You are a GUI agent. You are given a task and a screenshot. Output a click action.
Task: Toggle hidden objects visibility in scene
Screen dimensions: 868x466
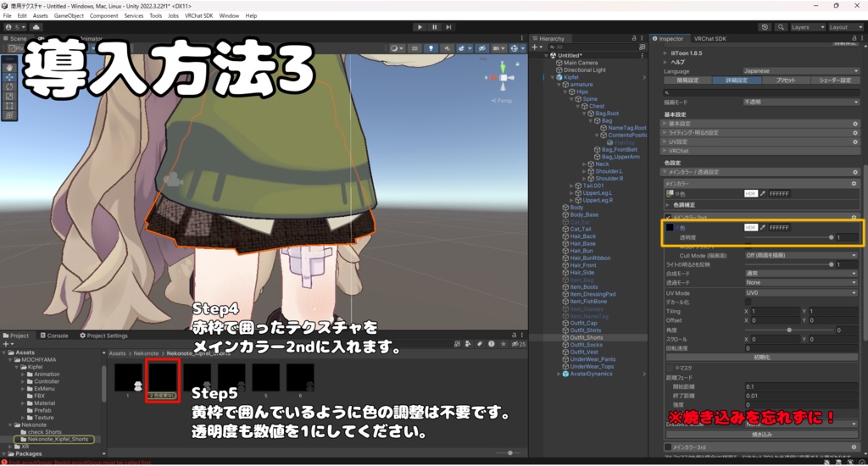[x=482, y=48]
